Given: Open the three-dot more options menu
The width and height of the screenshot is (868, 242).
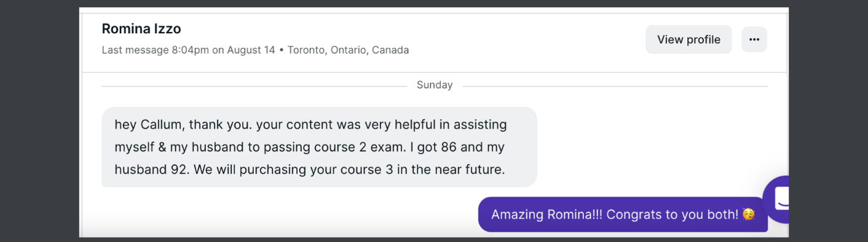Looking at the screenshot, I should [754, 39].
